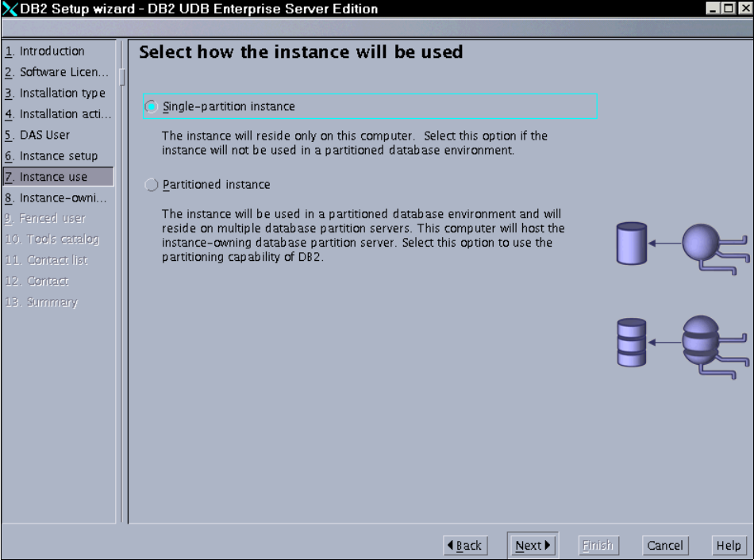Click the Back button
This screenshot has height=560, width=754.
pyautogui.click(x=466, y=545)
